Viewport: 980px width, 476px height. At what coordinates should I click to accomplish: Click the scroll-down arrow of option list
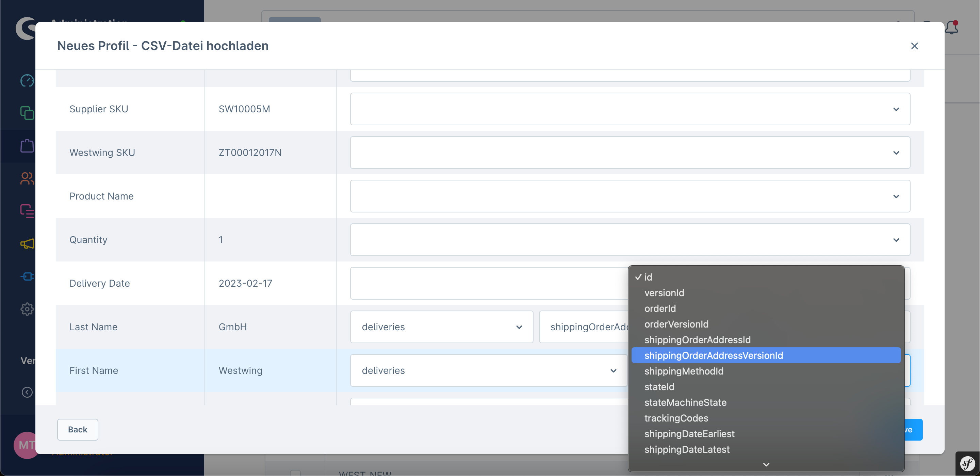coord(766,464)
